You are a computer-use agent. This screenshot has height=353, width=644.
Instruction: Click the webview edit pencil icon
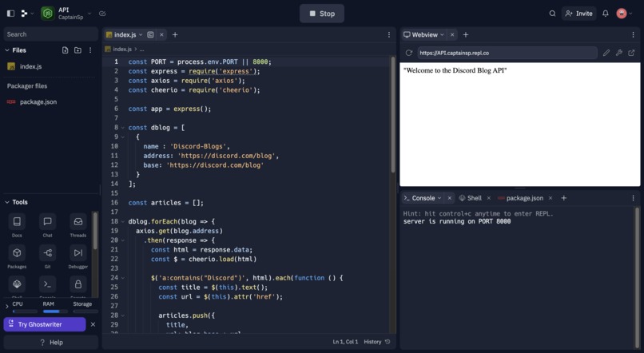(x=606, y=53)
